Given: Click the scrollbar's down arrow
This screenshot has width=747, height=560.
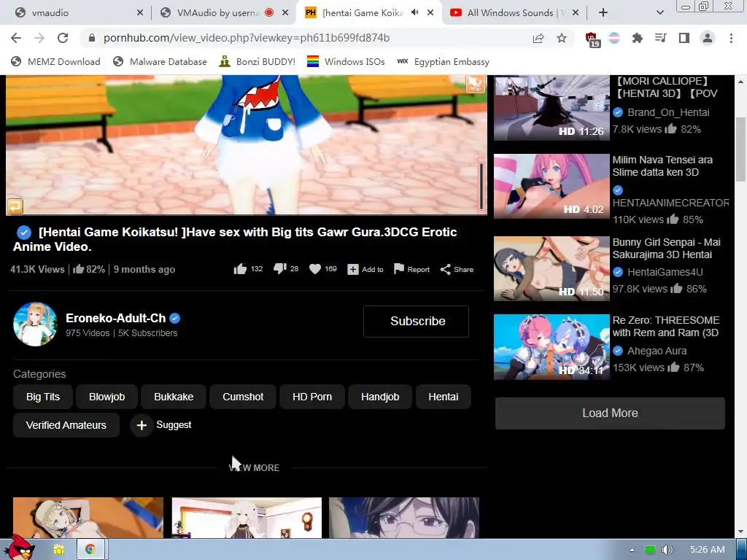Looking at the screenshot, I should pos(740,532).
